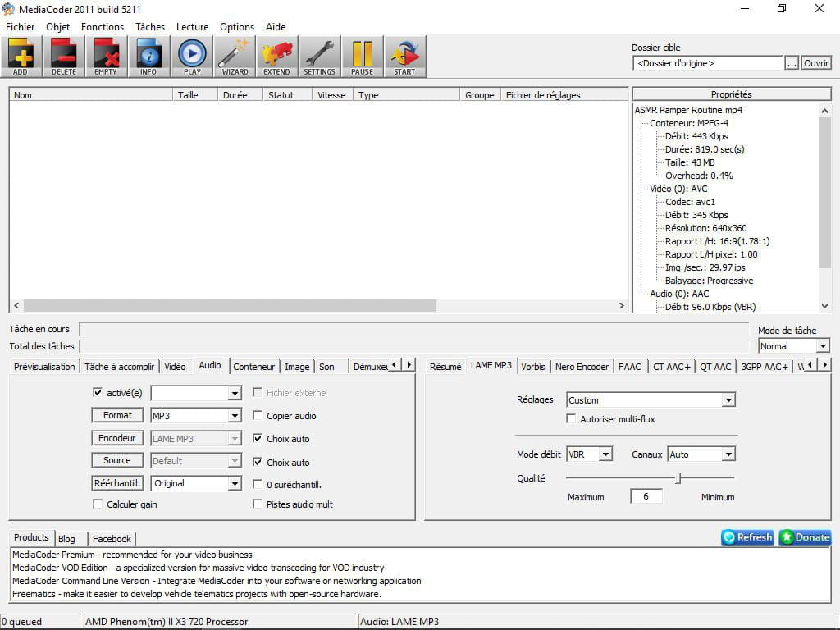
Task: Click the DELETE toolbar icon
Action: pyautogui.click(x=64, y=57)
